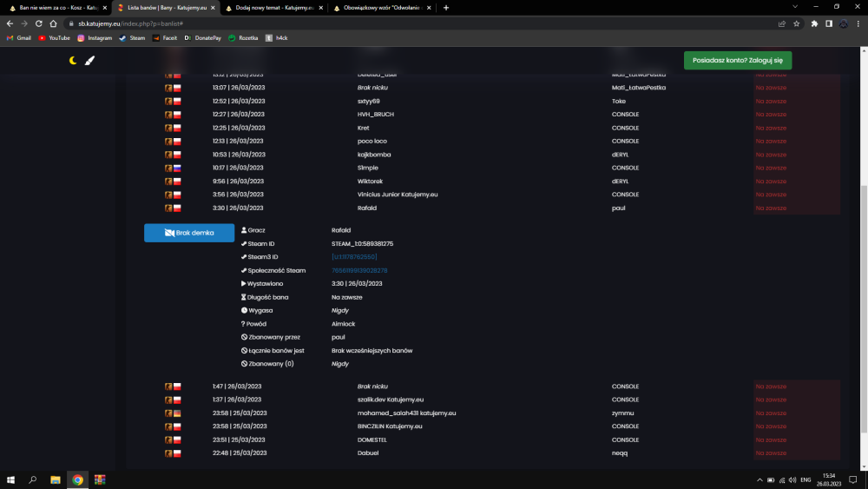Click the 'Brak demka' button
This screenshot has height=489, width=868.
pos(189,233)
